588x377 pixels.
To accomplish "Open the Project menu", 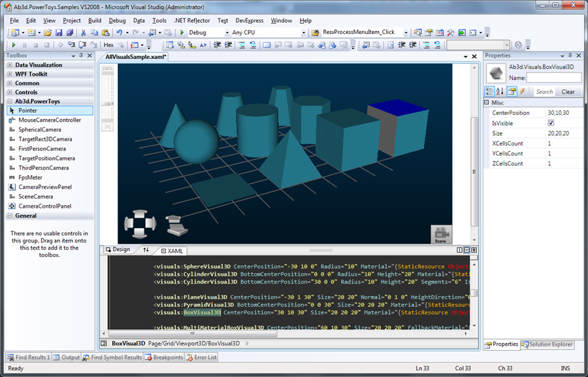I will click(72, 21).
